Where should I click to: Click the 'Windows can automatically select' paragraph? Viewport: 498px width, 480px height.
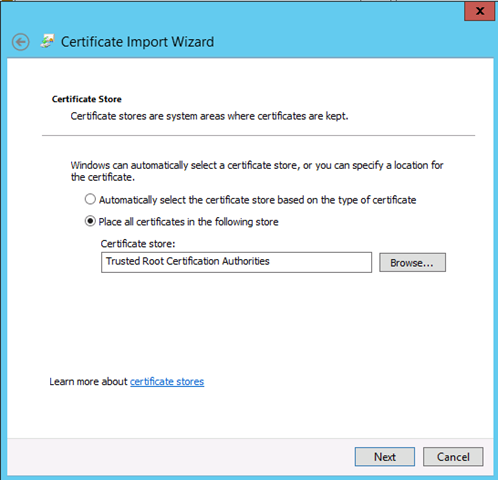(257, 171)
